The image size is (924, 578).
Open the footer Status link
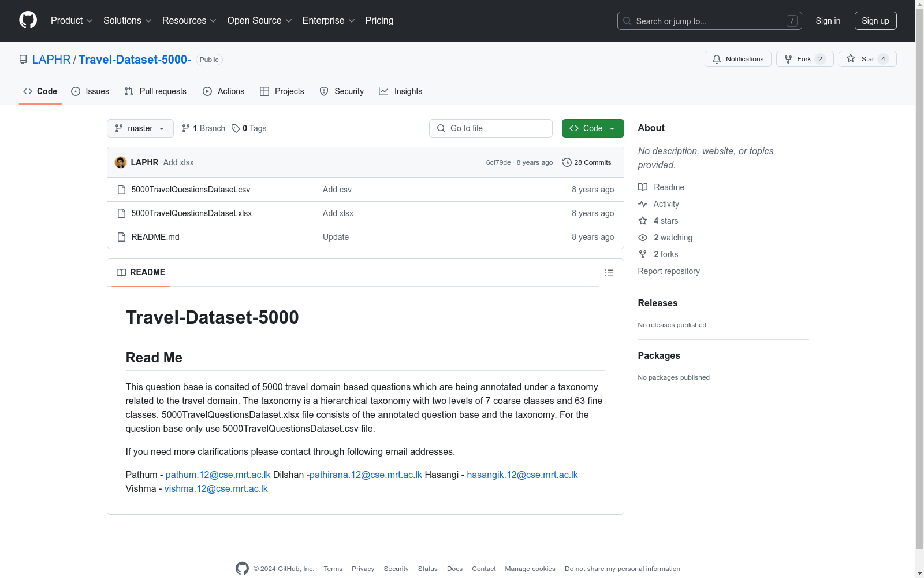coord(428,569)
